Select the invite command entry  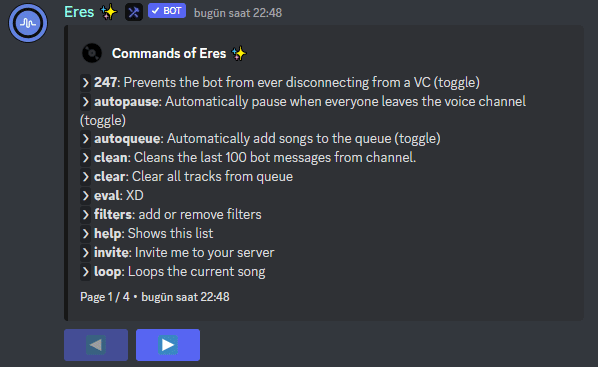pos(177,253)
